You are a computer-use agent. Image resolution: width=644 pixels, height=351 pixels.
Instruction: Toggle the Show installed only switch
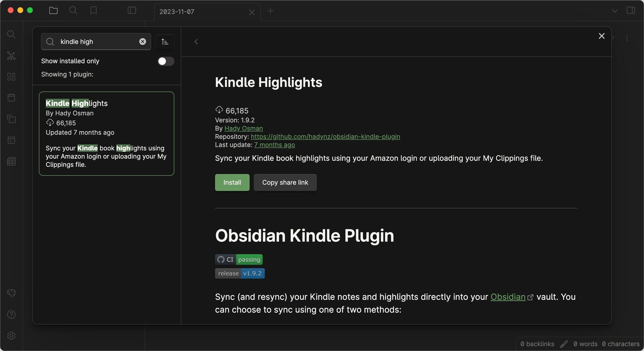coord(166,62)
